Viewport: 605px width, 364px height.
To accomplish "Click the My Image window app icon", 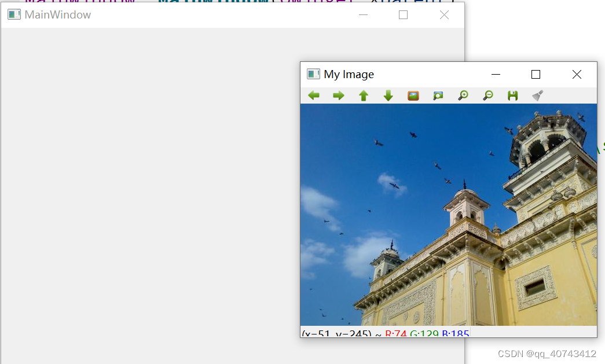I will (x=313, y=73).
